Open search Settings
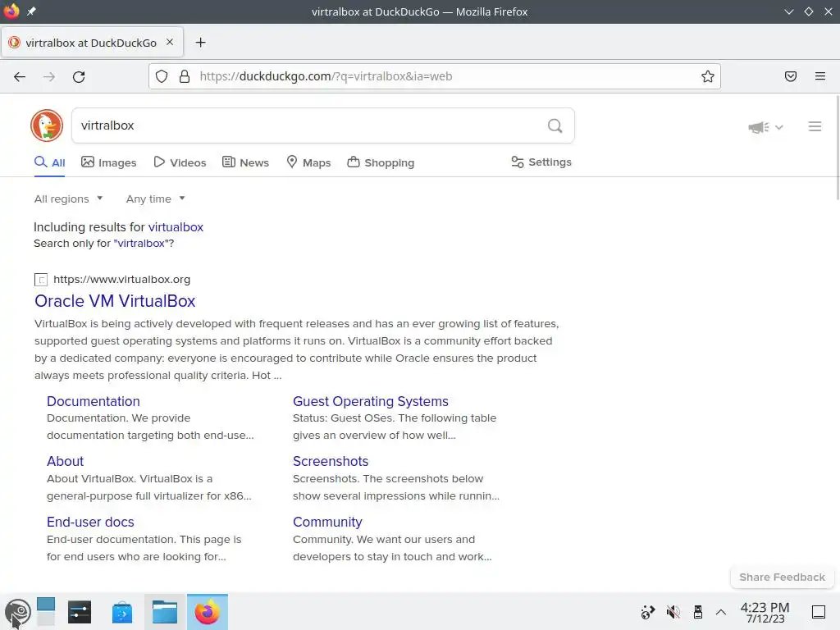The height and width of the screenshot is (630, 840). coord(541,162)
